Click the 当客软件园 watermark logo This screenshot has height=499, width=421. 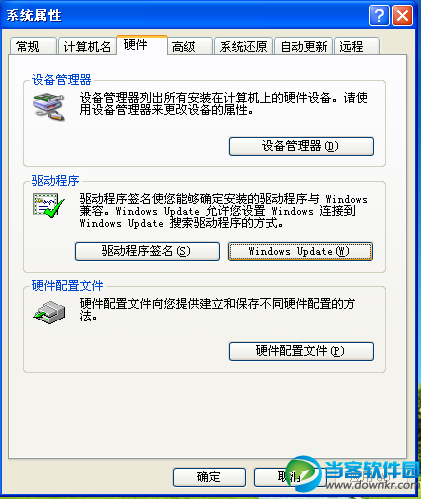pos(352,473)
